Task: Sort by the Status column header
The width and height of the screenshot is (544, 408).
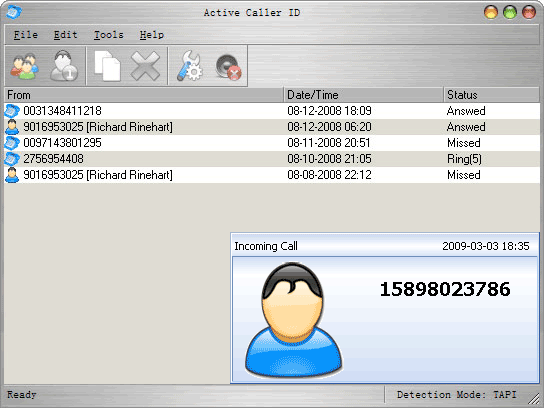Action: click(x=492, y=95)
